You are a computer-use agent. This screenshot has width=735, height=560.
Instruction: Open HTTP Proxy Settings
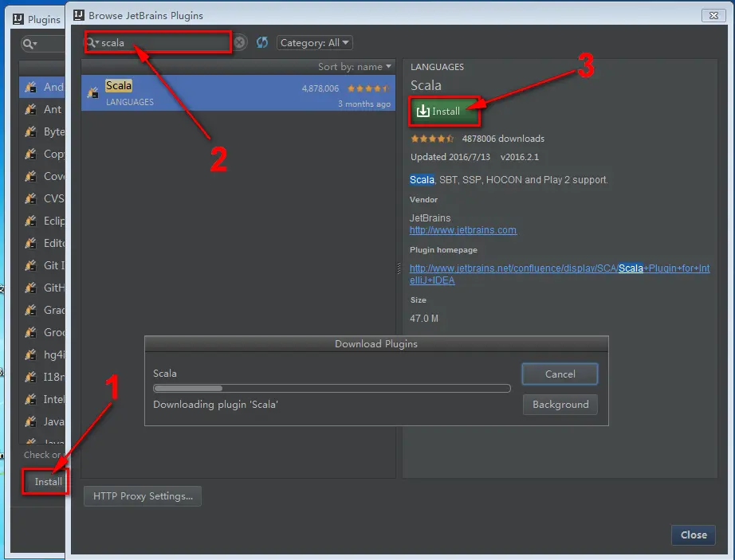143,496
